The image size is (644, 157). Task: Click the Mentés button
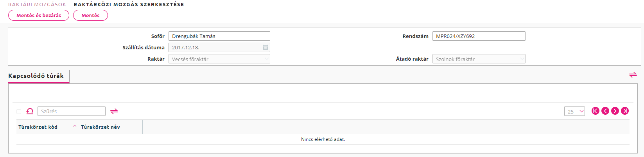90,15
